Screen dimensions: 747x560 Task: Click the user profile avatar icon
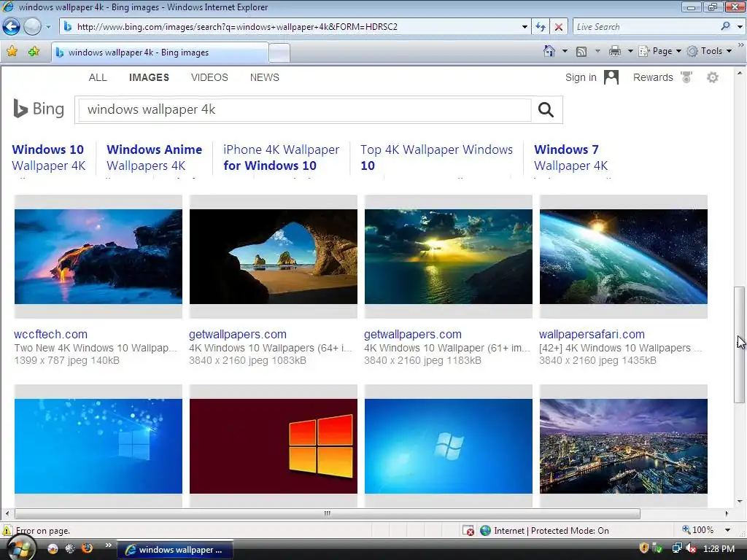[x=611, y=77]
